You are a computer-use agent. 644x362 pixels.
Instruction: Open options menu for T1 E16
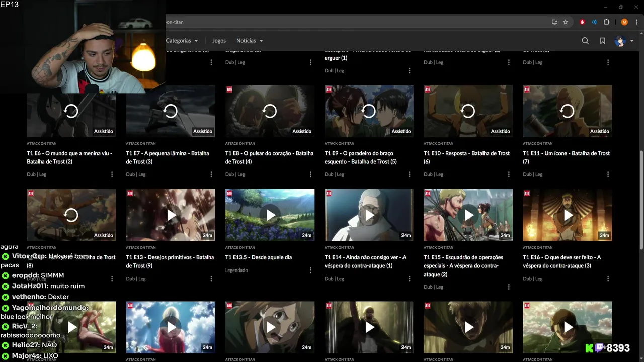(608, 279)
